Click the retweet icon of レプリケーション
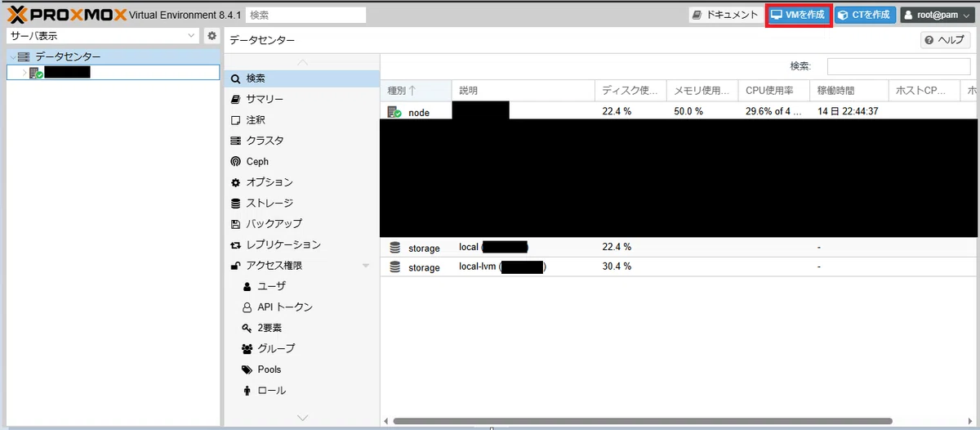This screenshot has width=980, height=430. coord(235,244)
